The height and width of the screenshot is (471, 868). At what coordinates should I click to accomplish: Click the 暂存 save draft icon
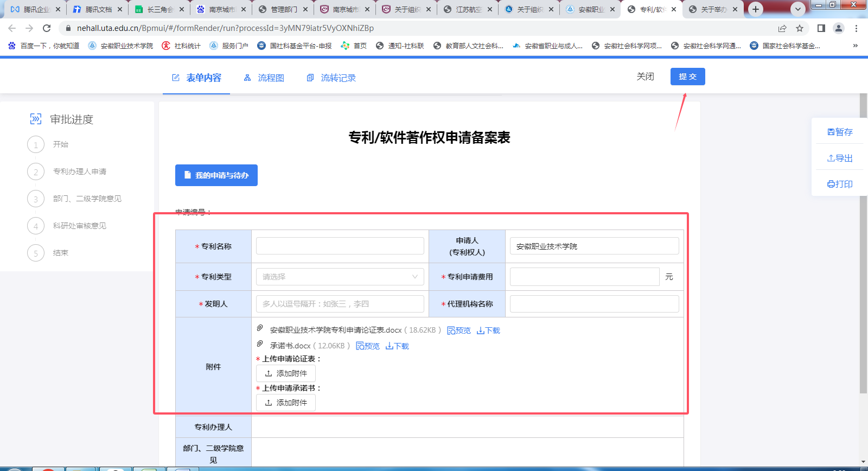point(831,132)
